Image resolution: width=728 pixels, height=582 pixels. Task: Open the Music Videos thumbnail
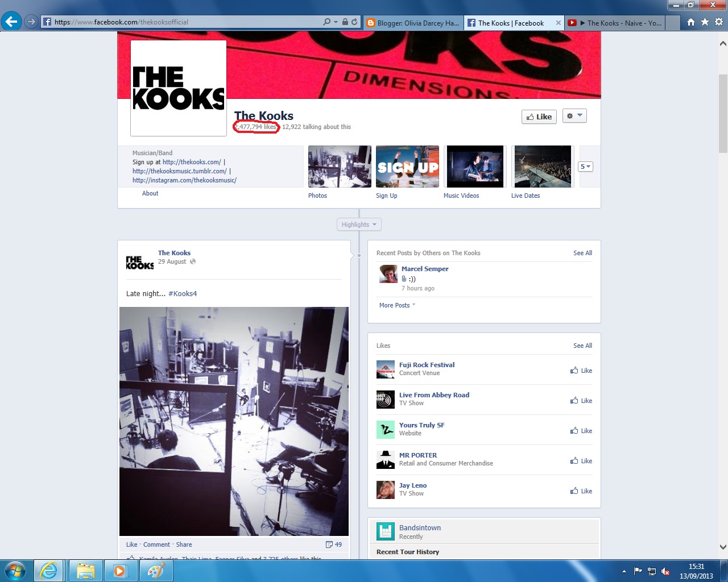click(475, 167)
